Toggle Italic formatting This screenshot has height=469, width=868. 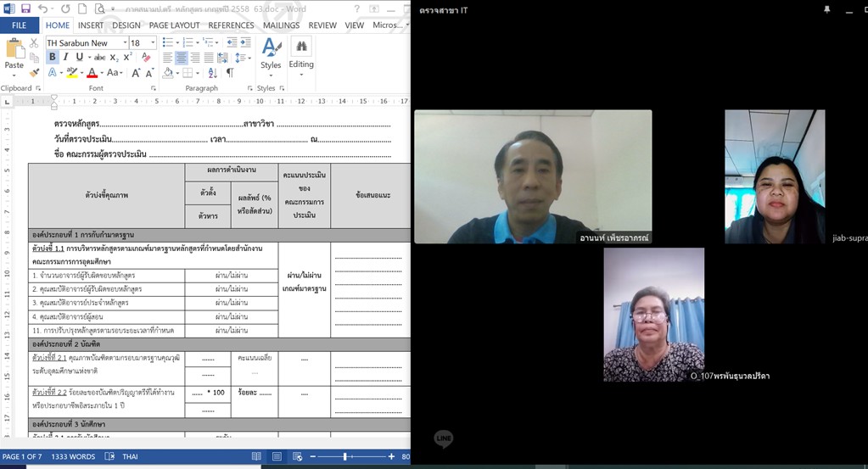(66, 57)
